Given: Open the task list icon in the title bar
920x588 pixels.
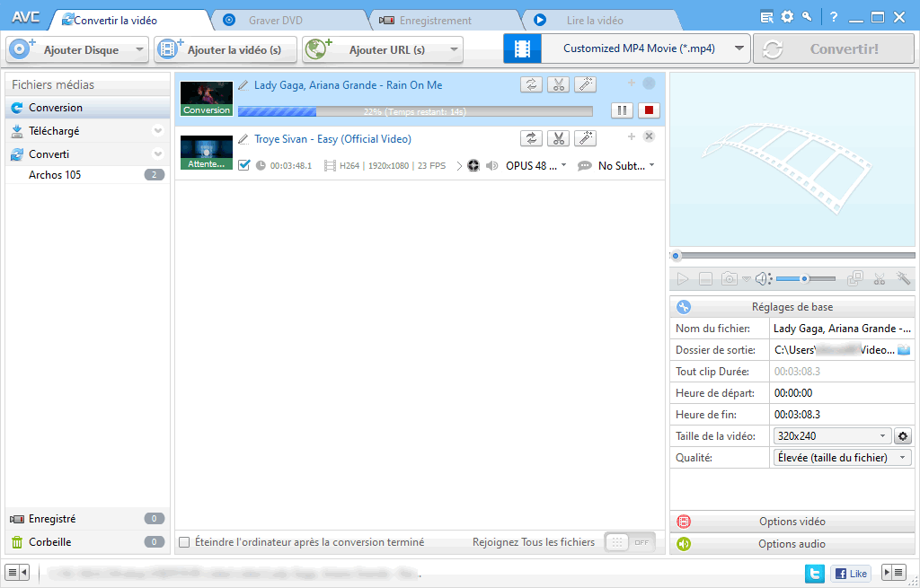Looking at the screenshot, I should (766, 17).
